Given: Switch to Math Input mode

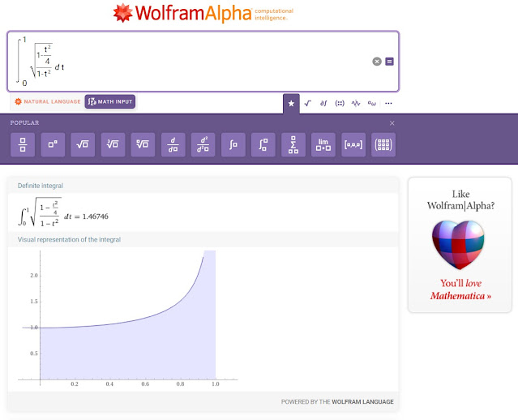Looking at the screenshot, I should (x=110, y=101).
